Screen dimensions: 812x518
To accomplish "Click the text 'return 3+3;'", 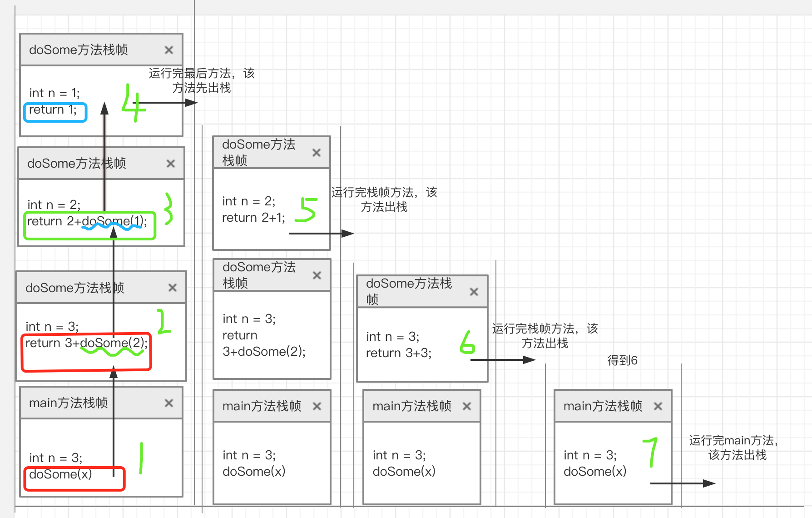I will (399, 353).
